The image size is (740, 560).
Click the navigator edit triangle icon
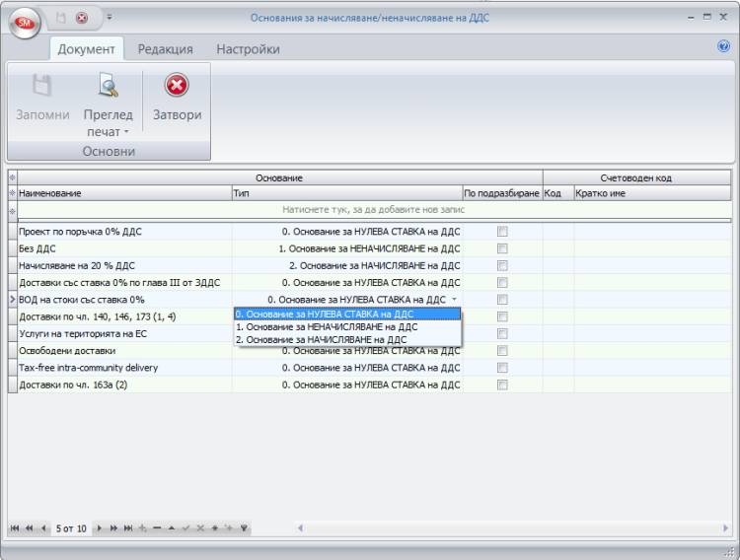(x=172, y=527)
